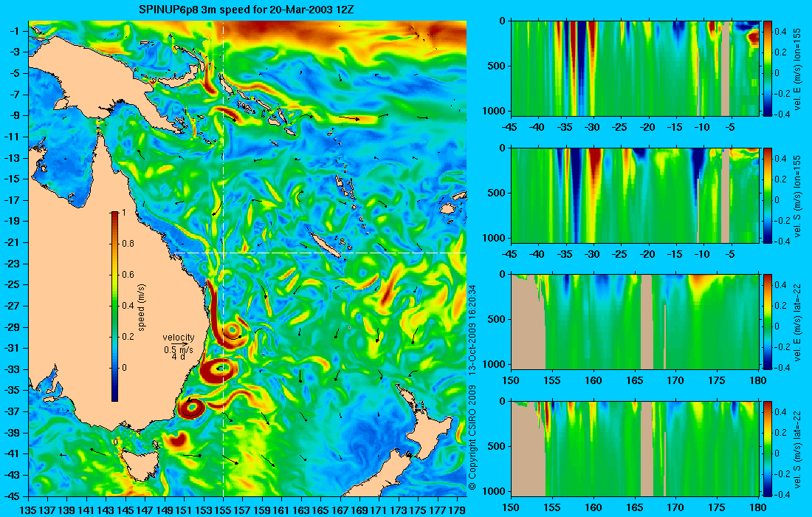Click the "-45" latitude tick on main map y-axis

click(x=11, y=496)
